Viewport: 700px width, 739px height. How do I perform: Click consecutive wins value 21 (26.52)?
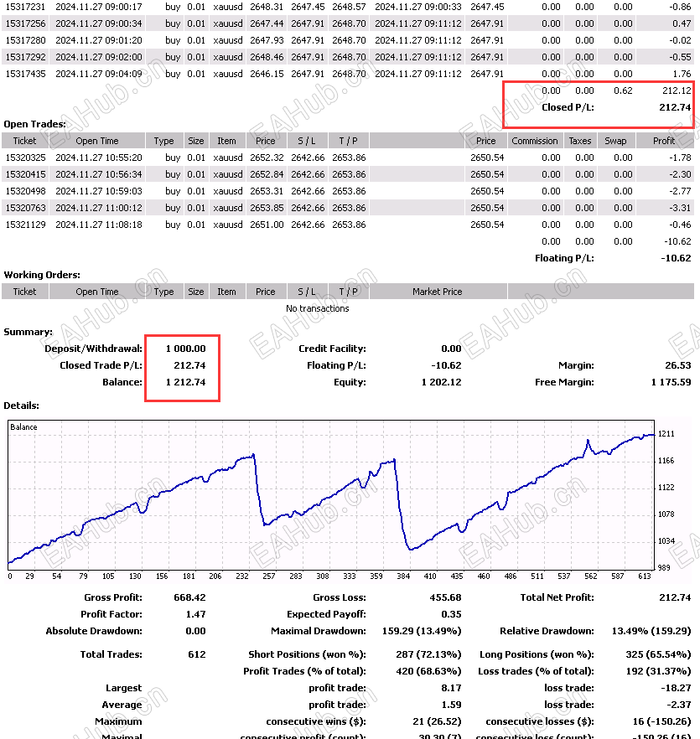437,721
